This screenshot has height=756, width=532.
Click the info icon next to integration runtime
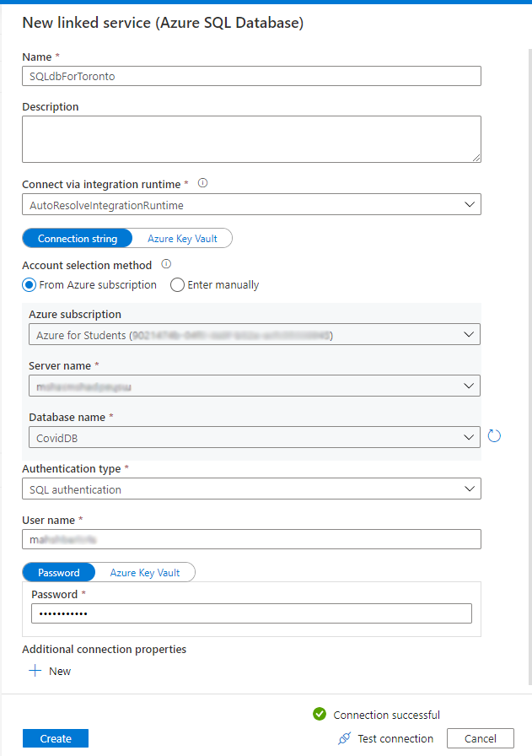202,182
